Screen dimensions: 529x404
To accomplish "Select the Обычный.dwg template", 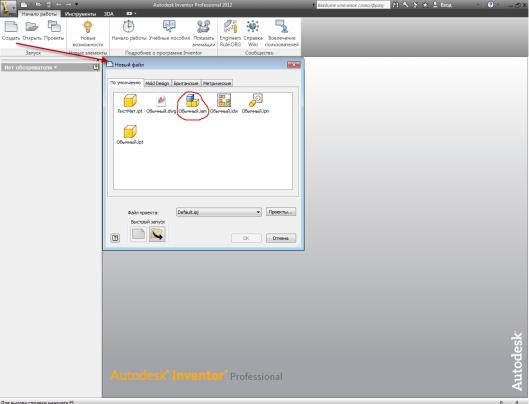I will pyautogui.click(x=161, y=104).
